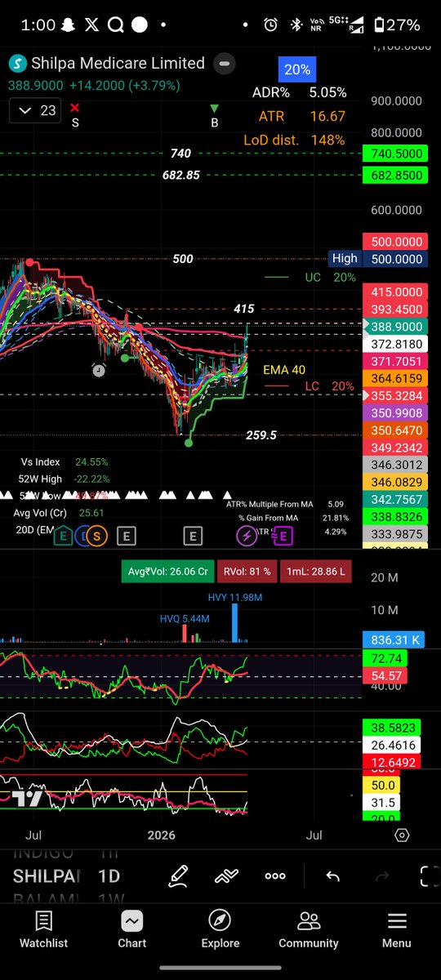
Task: Tap the current price 388.9000 label
Action: [396, 326]
